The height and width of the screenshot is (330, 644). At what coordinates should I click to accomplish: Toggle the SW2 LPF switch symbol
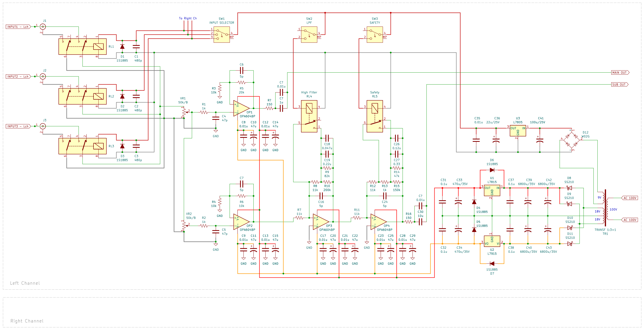click(309, 35)
